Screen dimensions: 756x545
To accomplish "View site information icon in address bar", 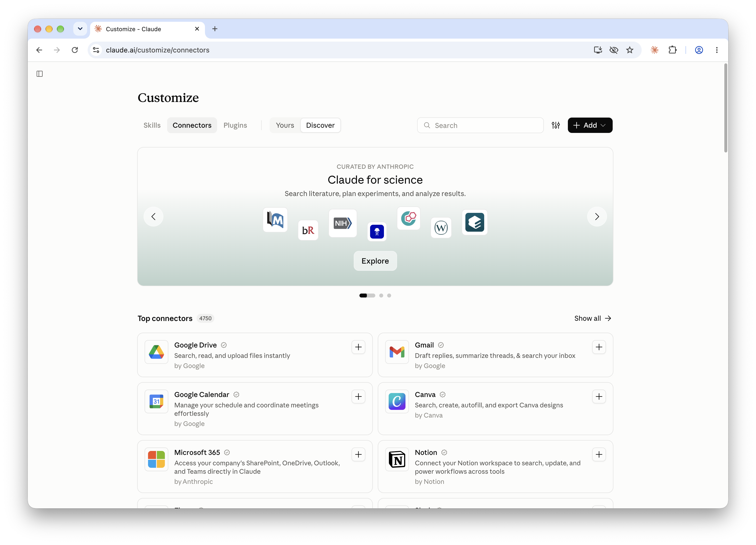I will [x=96, y=50].
